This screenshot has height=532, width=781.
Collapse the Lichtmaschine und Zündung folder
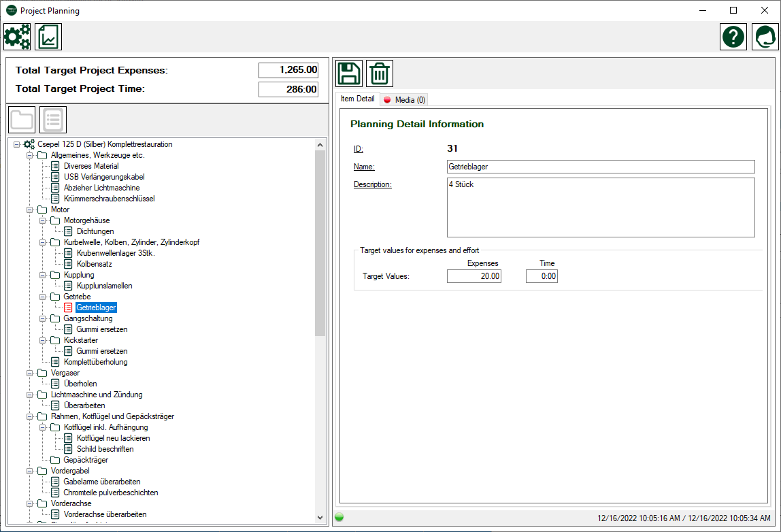(29, 395)
